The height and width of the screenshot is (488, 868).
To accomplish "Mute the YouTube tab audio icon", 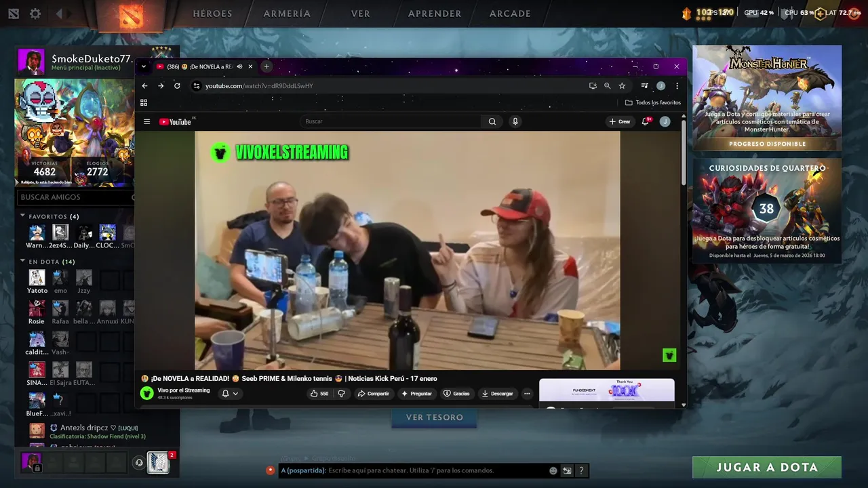I will (x=239, y=66).
